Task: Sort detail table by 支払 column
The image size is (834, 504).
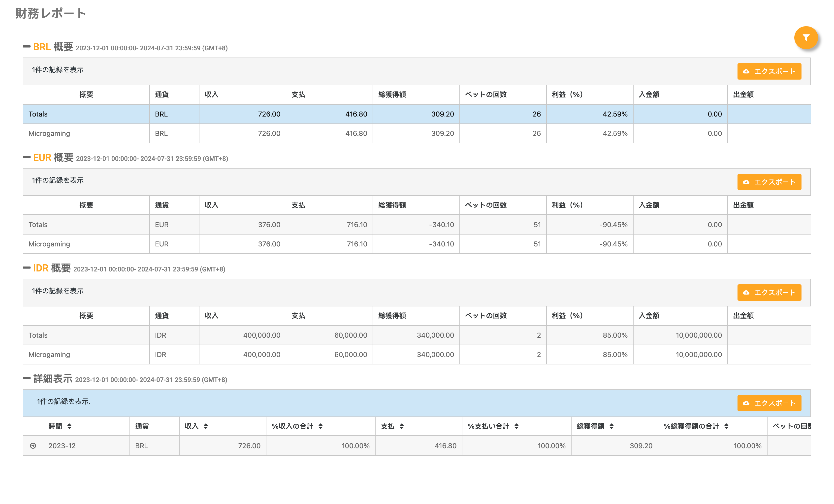Action: pyautogui.click(x=401, y=426)
